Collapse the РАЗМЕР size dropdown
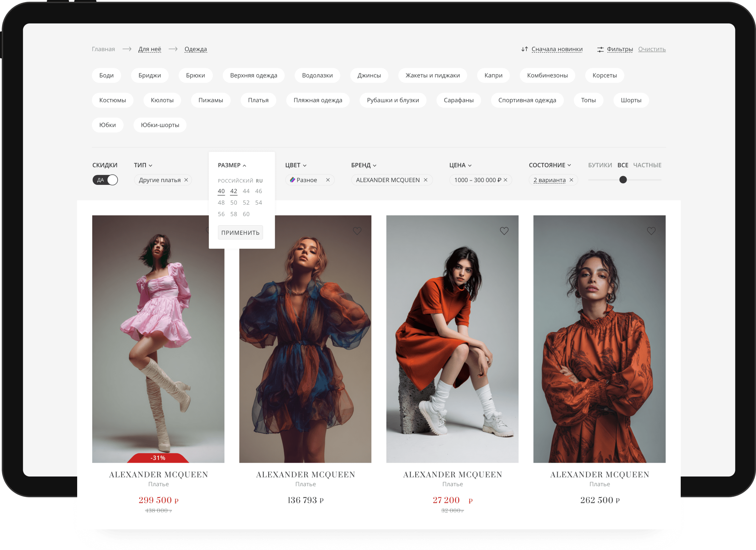This screenshot has width=756, height=550. (x=232, y=165)
